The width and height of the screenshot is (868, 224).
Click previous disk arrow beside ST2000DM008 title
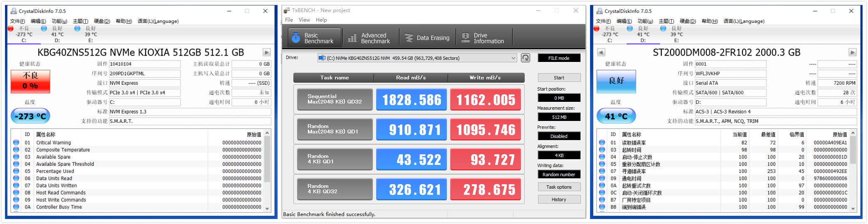601,52
